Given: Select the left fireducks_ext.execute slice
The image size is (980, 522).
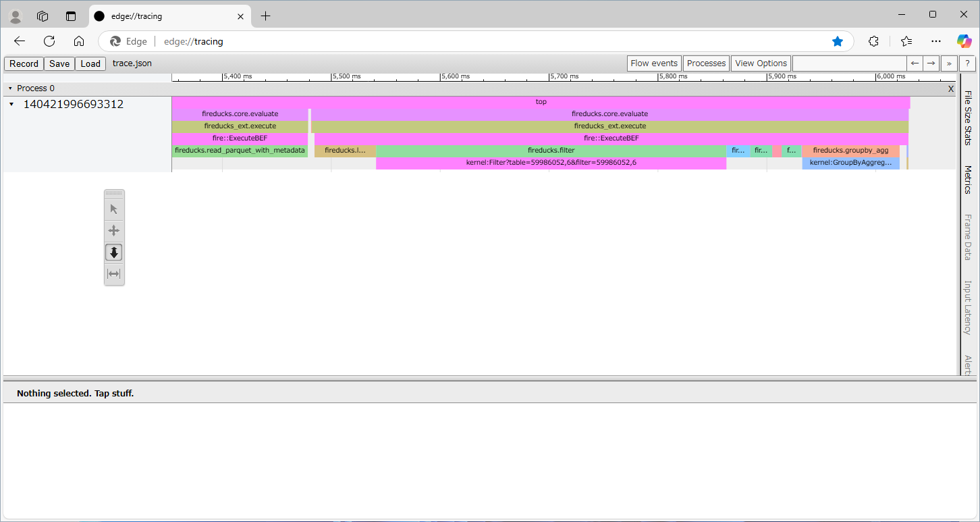Looking at the screenshot, I should coord(240,126).
